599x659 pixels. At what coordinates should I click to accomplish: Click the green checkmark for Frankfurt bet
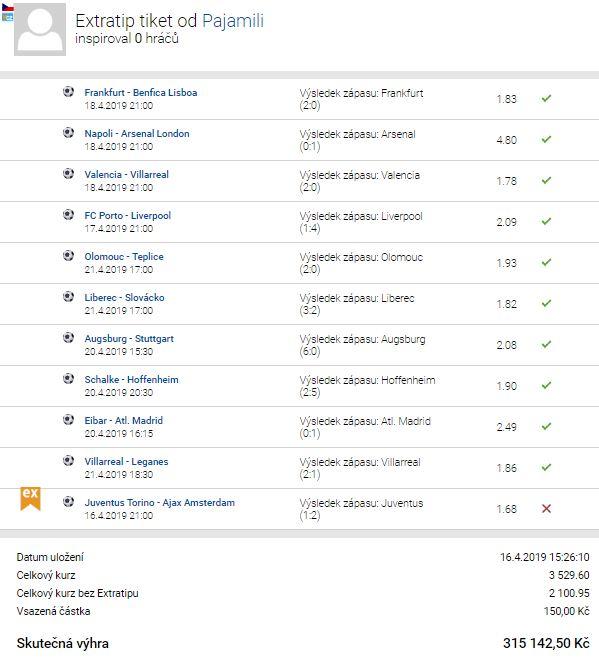(546, 98)
